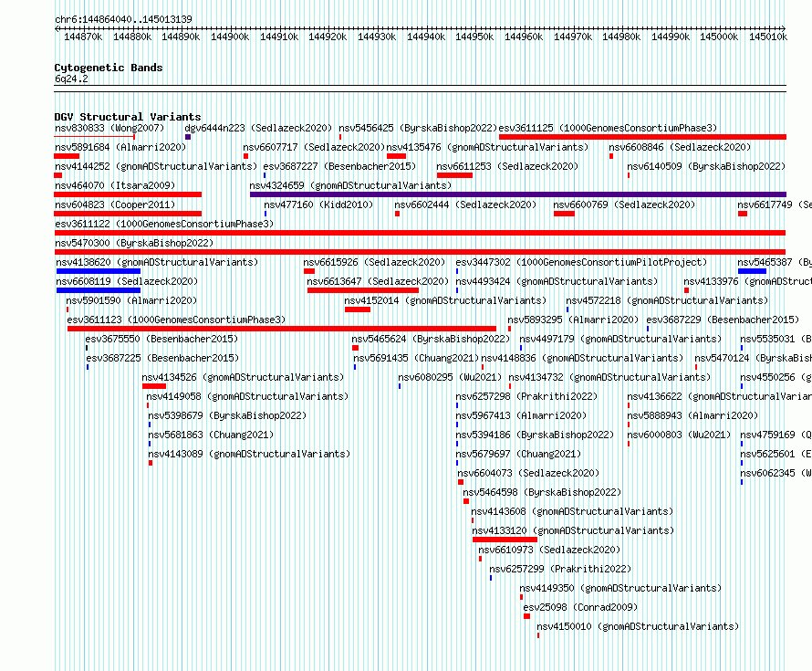Image resolution: width=812 pixels, height=671 pixels.
Task: Open nsv5691435 (Chuang2021) label
Action: (x=416, y=358)
